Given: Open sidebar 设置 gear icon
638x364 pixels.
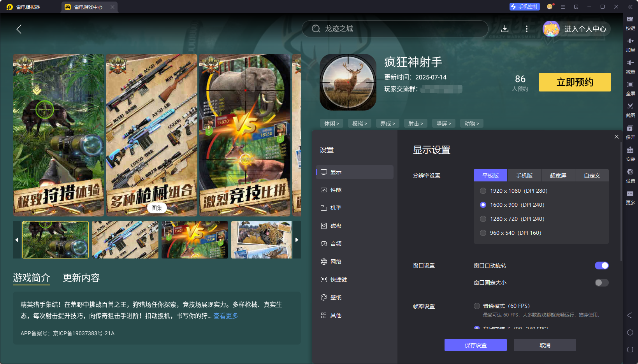Looking at the screenshot, I should coord(630,176).
